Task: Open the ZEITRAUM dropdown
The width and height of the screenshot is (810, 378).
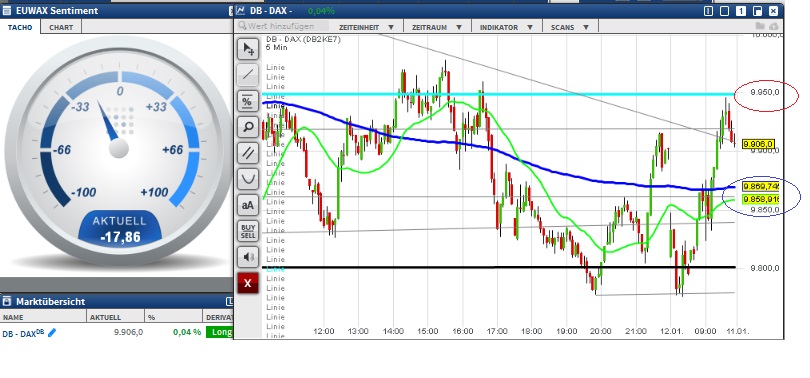Action: click(x=437, y=27)
